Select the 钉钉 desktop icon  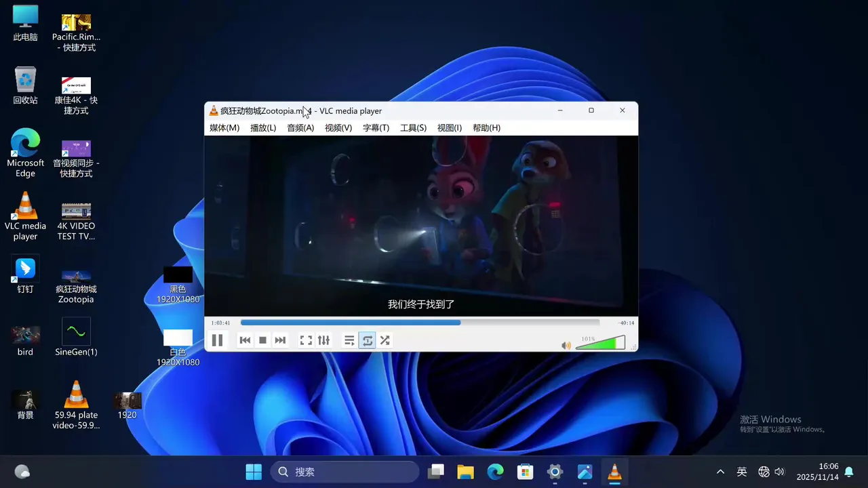[25, 275]
